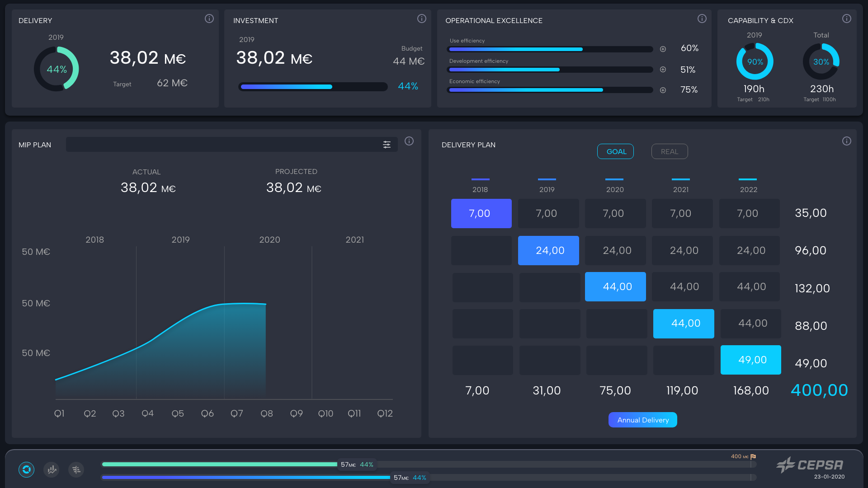Screen dimensions: 868x488
Task: Click the Development efficiency progress bar
Action: point(550,70)
